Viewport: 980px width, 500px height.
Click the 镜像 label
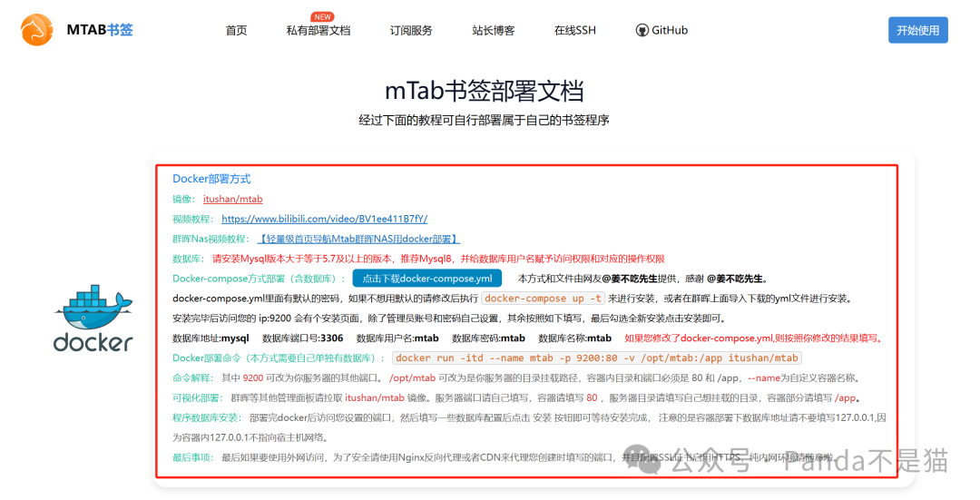[183, 199]
